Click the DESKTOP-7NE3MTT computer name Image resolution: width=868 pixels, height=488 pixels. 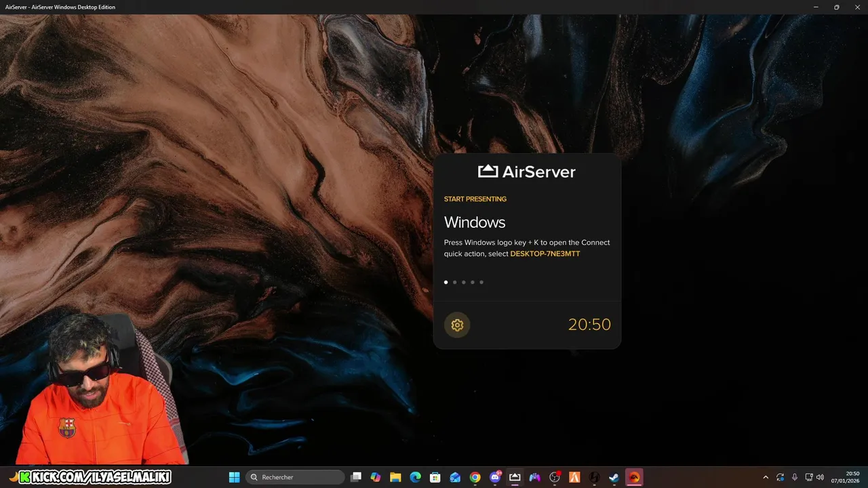coord(545,254)
